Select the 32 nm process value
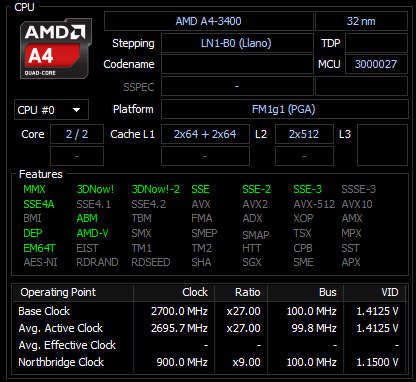Screen dimensions: 416x382 [x=361, y=21]
